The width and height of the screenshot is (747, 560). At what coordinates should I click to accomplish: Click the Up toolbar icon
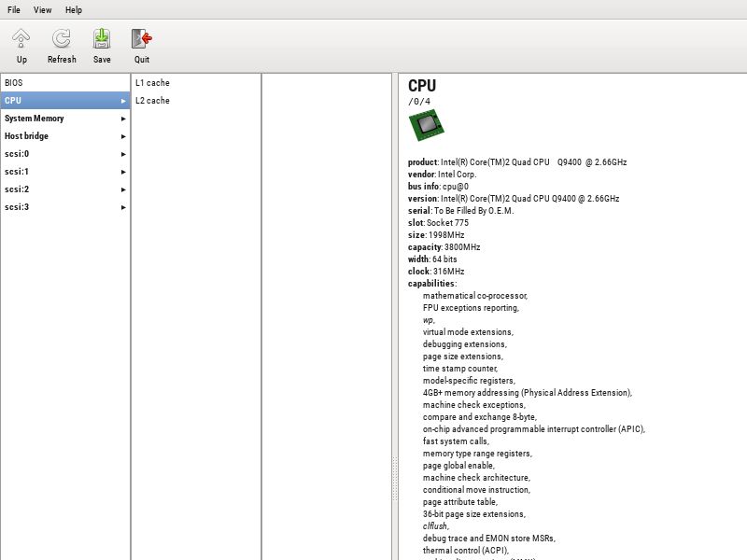point(21,38)
